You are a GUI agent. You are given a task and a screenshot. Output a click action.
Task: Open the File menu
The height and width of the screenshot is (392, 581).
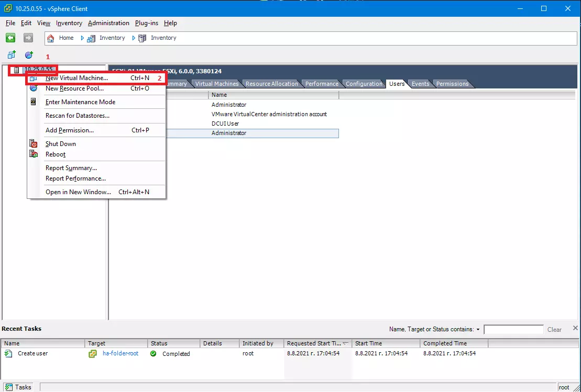coord(10,23)
